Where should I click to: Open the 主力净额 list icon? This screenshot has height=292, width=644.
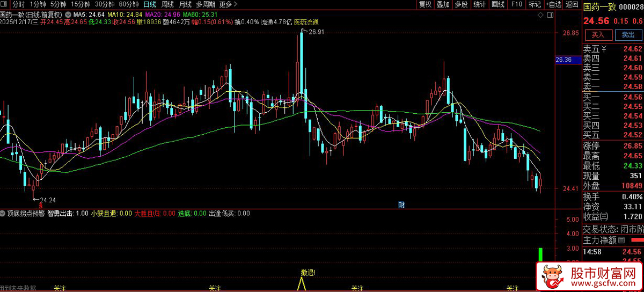pyautogui.click(x=621, y=239)
